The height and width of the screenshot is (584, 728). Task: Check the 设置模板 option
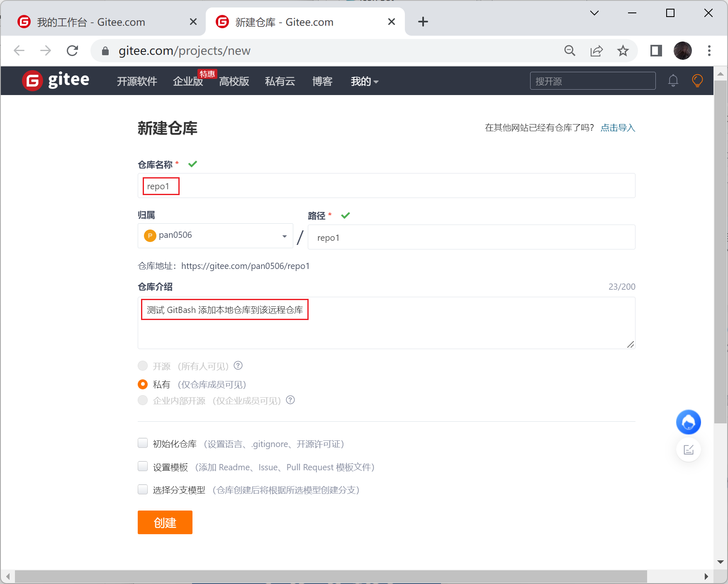[x=143, y=467]
